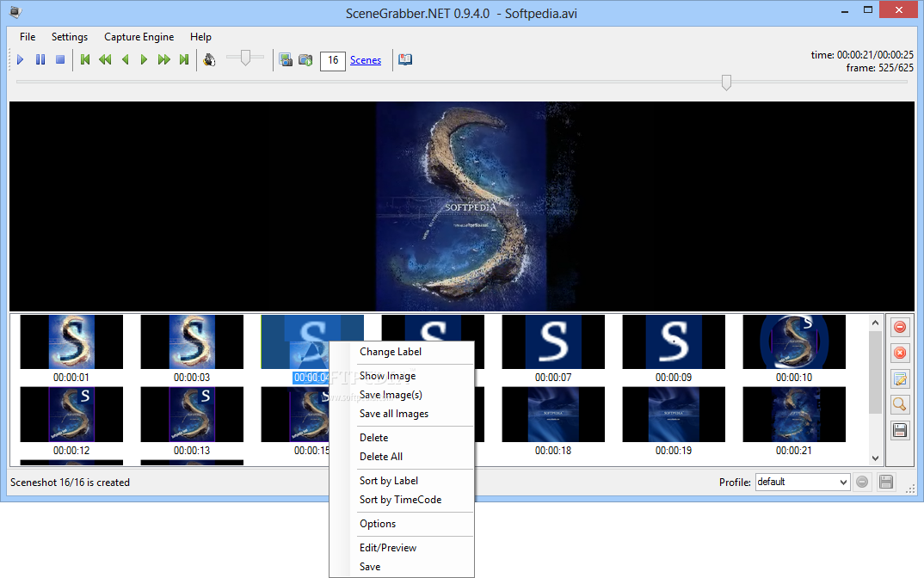
Task: Step one frame backward
Action: pos(125,59)
